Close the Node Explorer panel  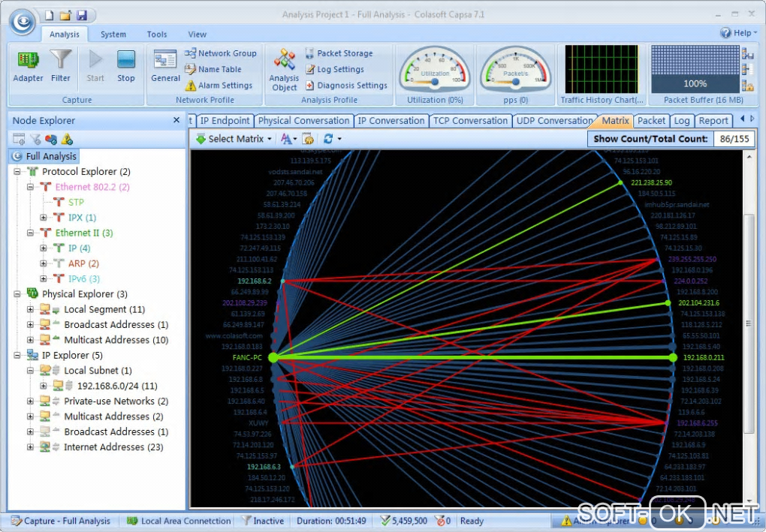[176, 120]
